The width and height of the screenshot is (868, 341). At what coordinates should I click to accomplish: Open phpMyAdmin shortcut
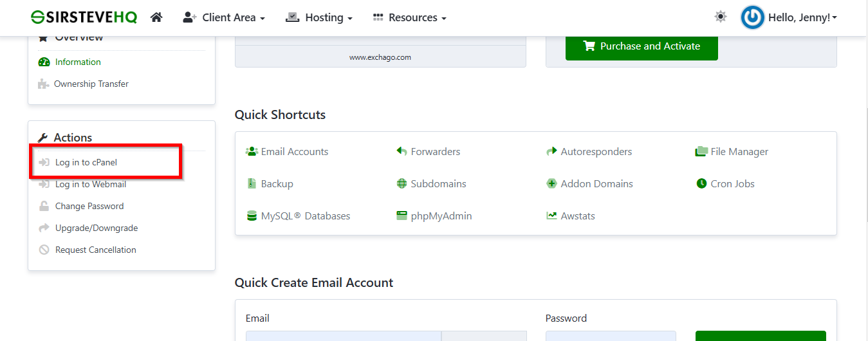441,216
